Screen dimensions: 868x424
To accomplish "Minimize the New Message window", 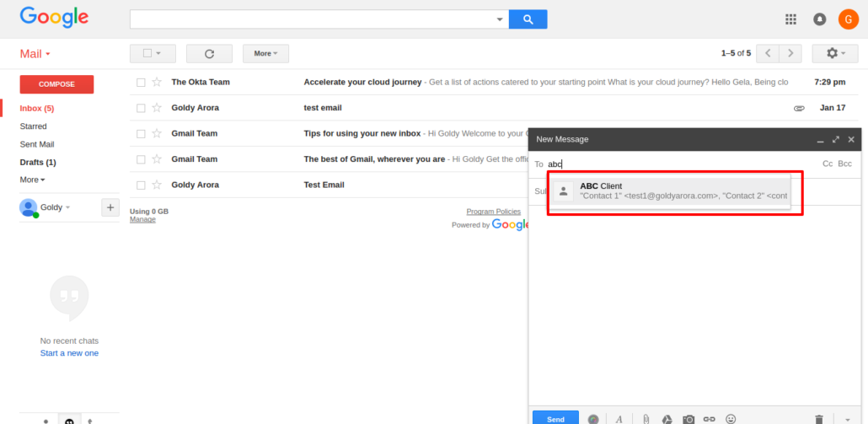I will click(x=821, y=140).
